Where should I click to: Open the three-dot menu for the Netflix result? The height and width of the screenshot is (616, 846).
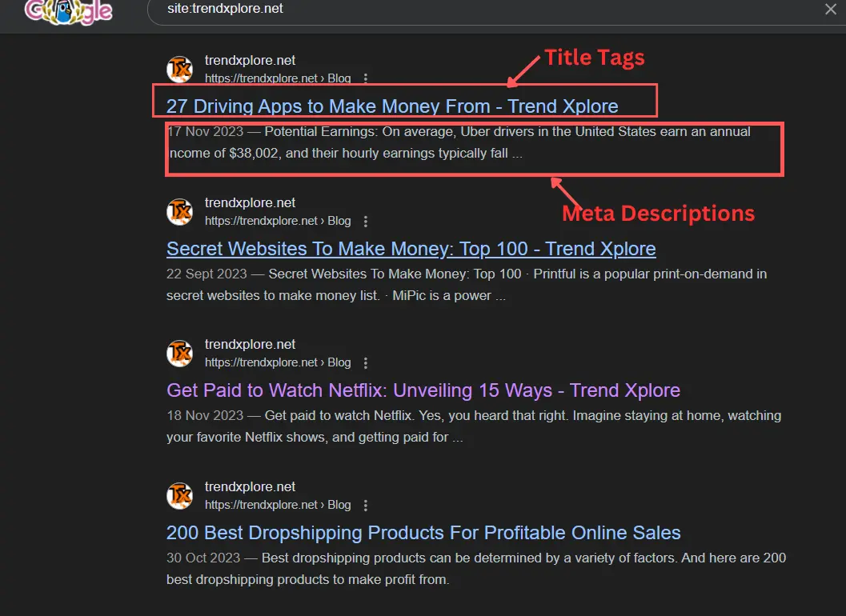tap(365, 362)
